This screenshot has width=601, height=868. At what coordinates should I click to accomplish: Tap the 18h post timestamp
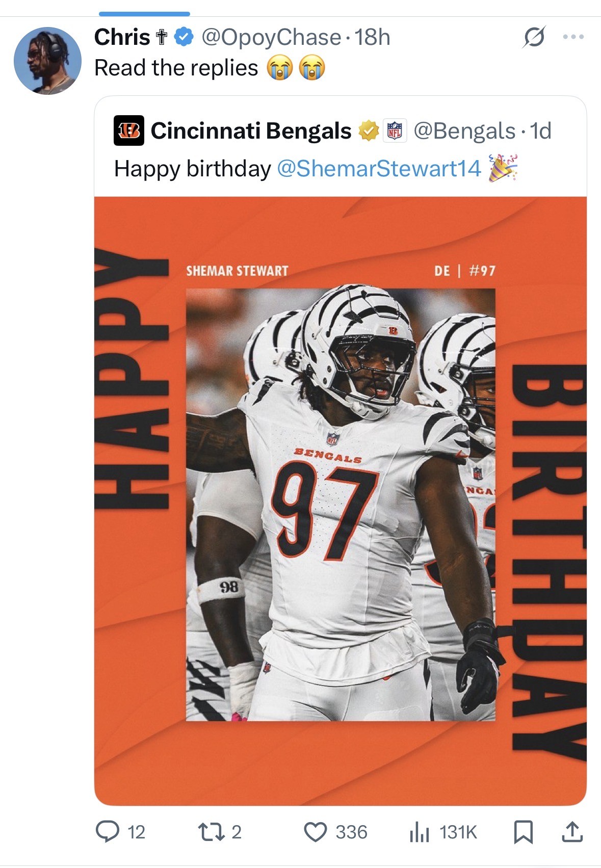(372, 37)
